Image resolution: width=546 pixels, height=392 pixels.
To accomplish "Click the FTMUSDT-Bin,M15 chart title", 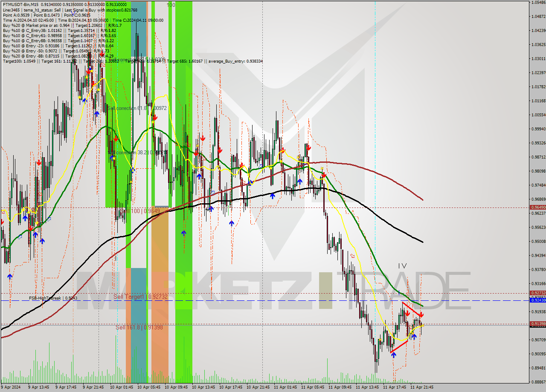I will point(20,4).
